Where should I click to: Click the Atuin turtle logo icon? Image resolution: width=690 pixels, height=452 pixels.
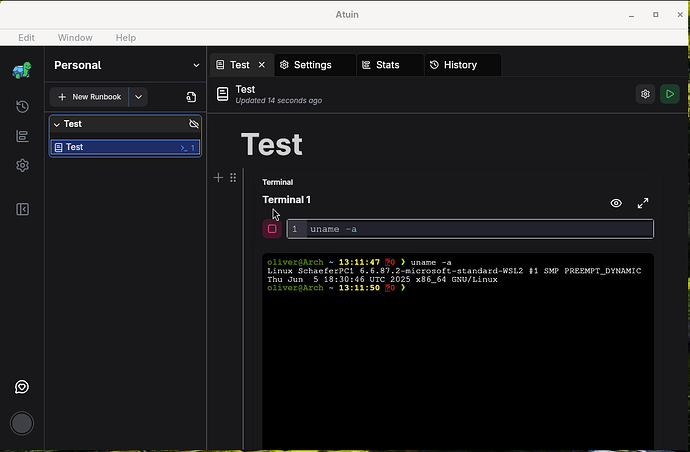22,70
